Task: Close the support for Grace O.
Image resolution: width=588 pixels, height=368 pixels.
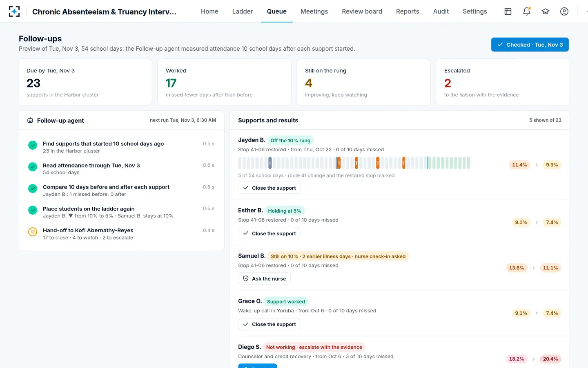Action: [269, 324]
